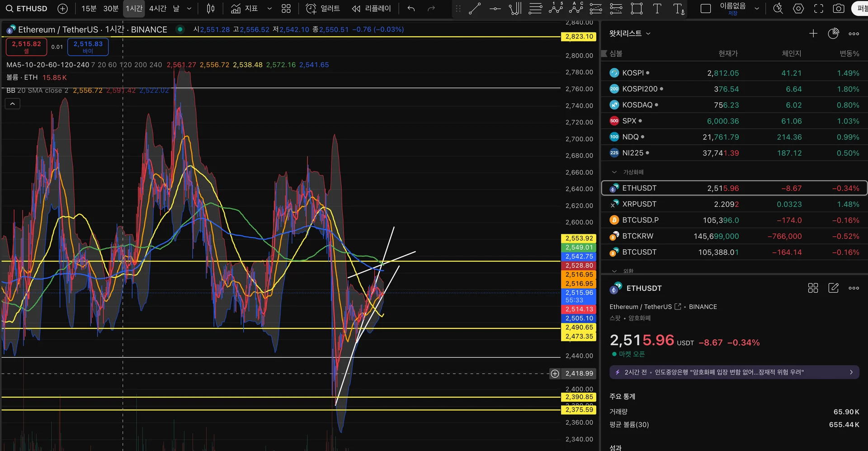
Task: Click the yellow 2,823.10 price level label
Action: click(x=579, y=37)
